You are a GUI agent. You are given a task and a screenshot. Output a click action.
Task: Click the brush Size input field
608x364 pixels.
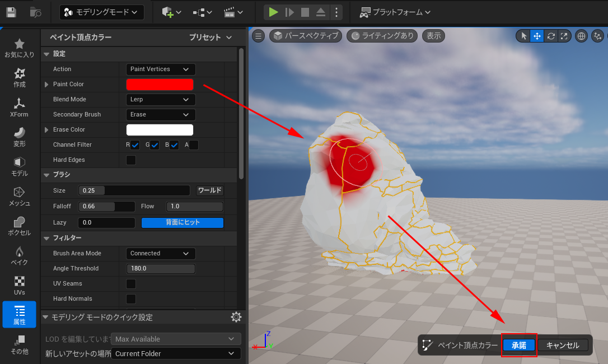[133, 190]
